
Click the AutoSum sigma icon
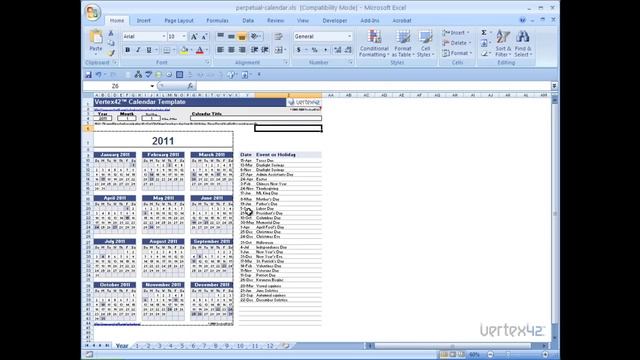click(484, 33)
